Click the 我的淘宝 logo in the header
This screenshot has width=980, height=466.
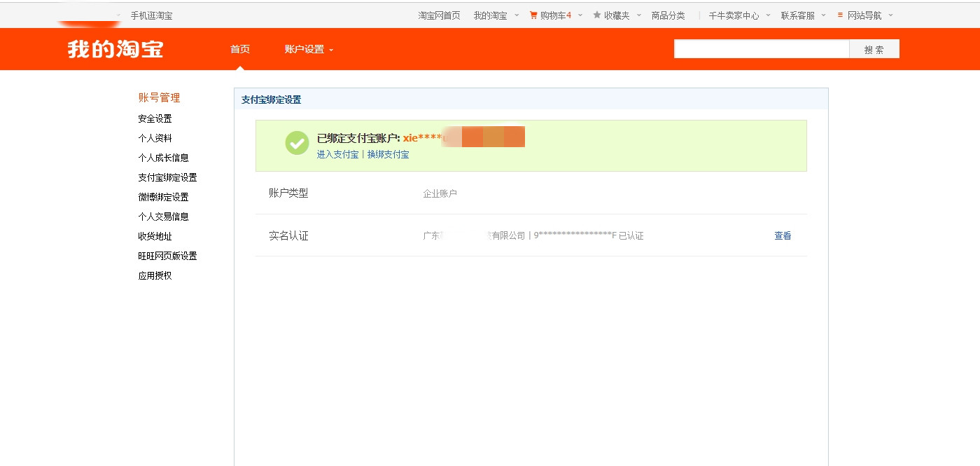tap(115, 49)
